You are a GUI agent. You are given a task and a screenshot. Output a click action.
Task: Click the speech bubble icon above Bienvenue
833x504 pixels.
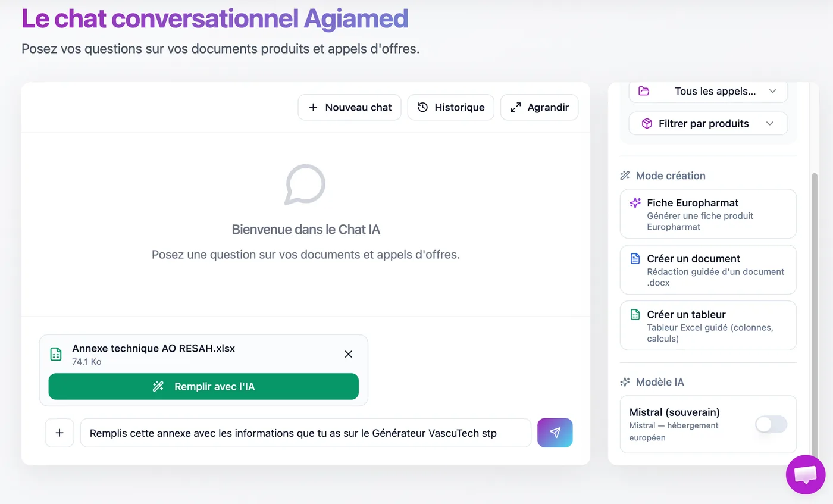point(305,184)
